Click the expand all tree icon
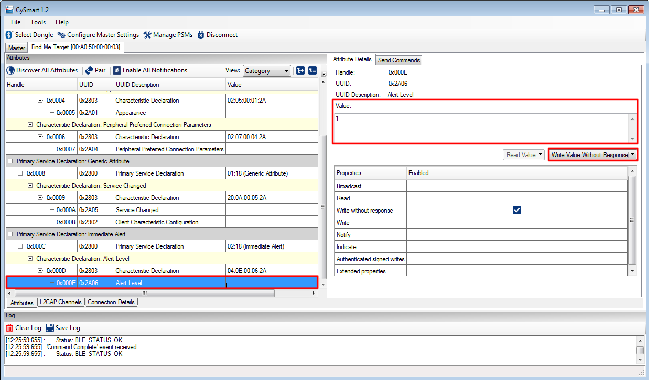This screenshot has height=380, width=649. point(300,71)
